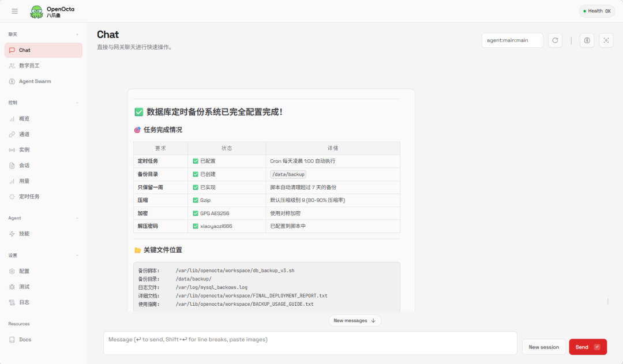The height and width of the screenshot is (364, 623).
Task: Click the 实例 broadcast icon
Action: coord(12,149)
